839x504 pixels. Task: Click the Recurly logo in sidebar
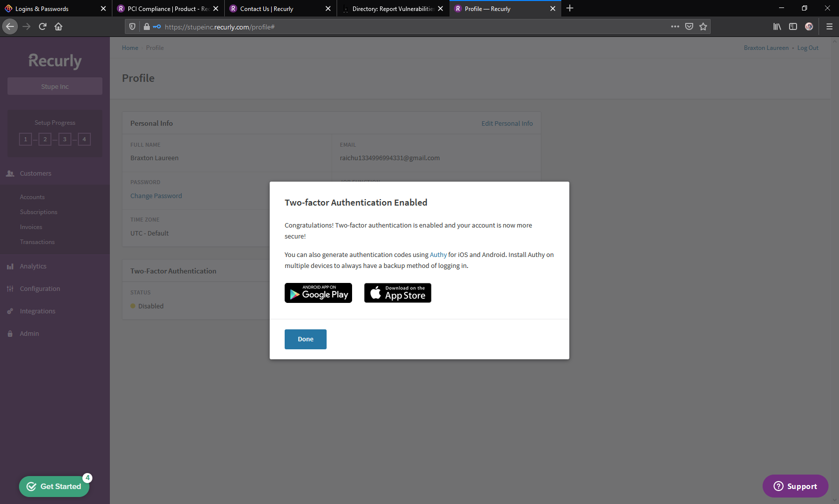(x=55, y=61)
